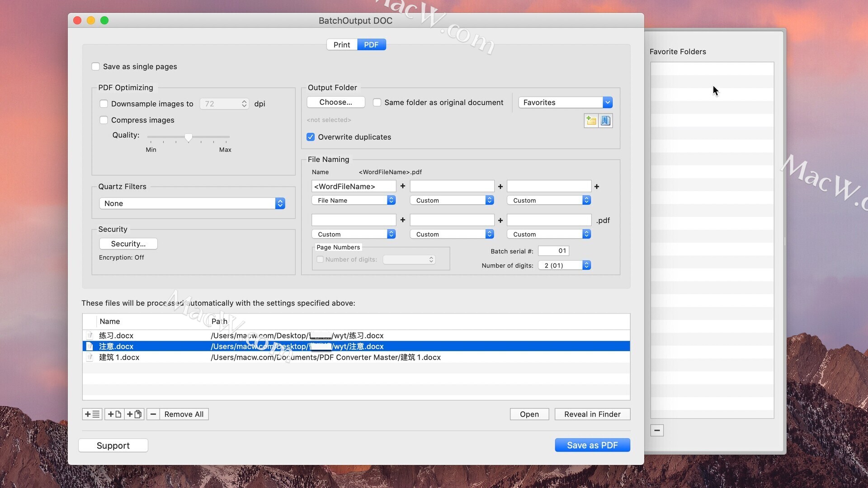This screenshot has width=868, height=488.
Task: Click the third naming field in the first row
Action: 549,186
